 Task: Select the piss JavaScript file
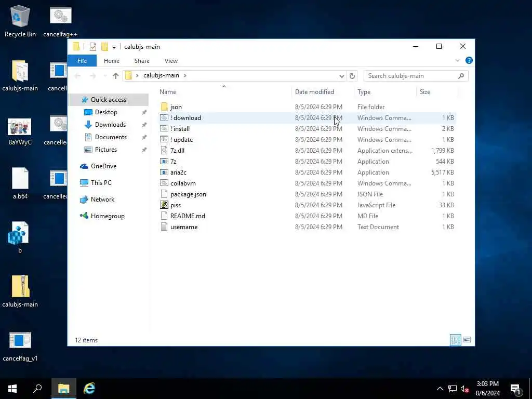point(307,205)
